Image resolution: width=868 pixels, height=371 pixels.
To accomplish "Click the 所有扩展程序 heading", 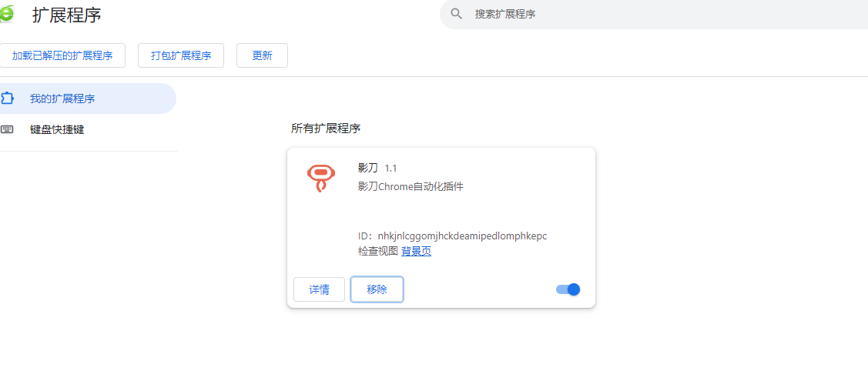I will (326, 129).
